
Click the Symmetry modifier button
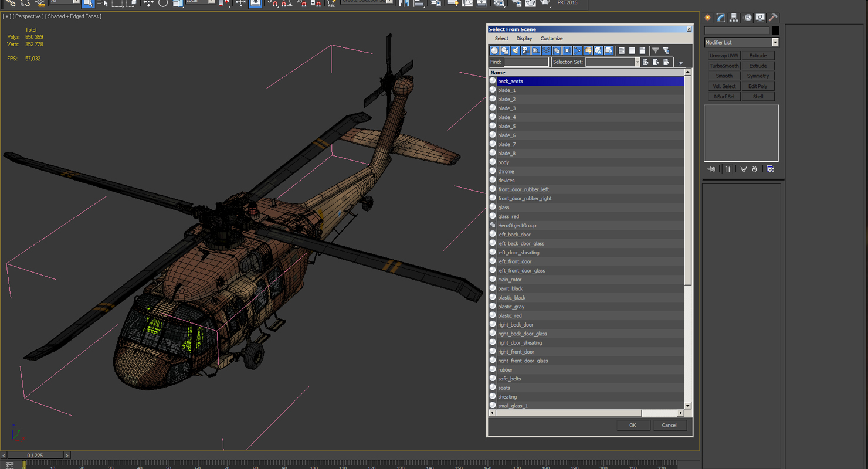758,76
